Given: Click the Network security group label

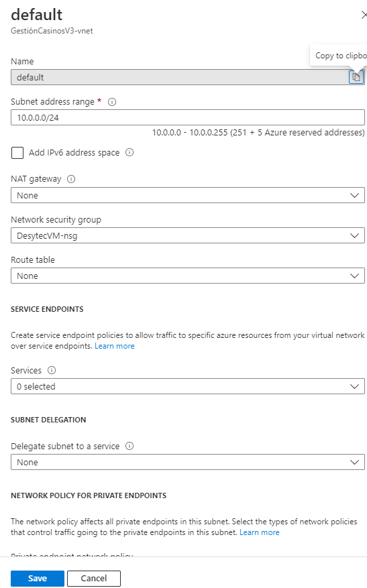Looking at the screenshot, I should (x=56, y=220).
